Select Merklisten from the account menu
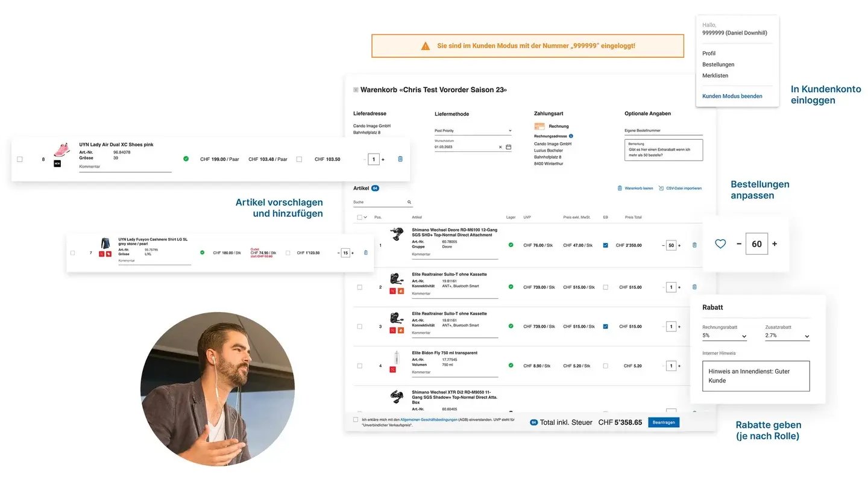The width and height of the screenshot is (868, 488). click(715, 76)
